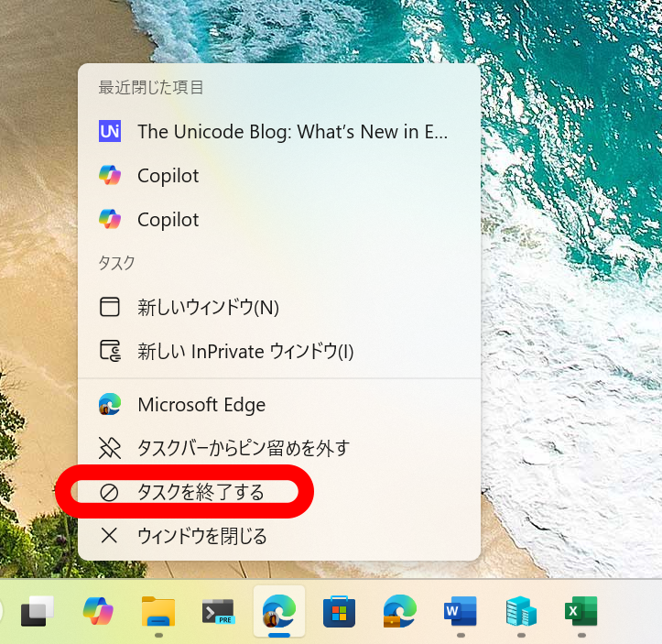This screenshot has width=662, height=644.
Task: Open Copilot from the taskbar
Action: [x=98, y=611]
